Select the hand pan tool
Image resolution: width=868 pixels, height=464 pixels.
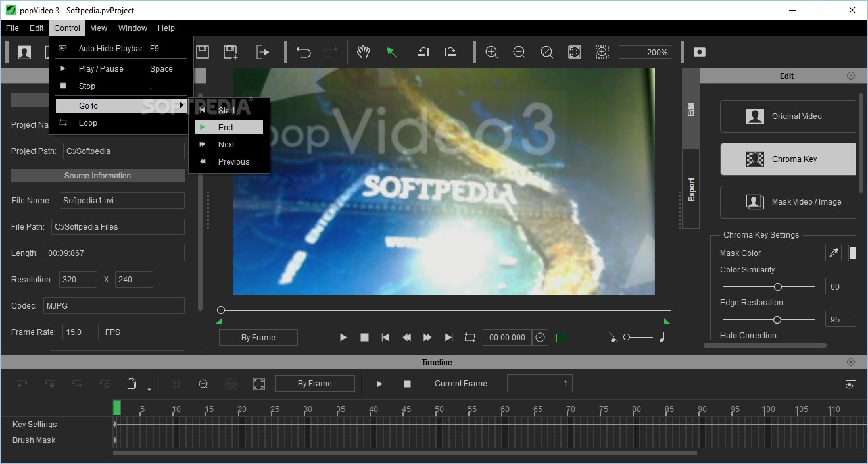tap(363, 52)
